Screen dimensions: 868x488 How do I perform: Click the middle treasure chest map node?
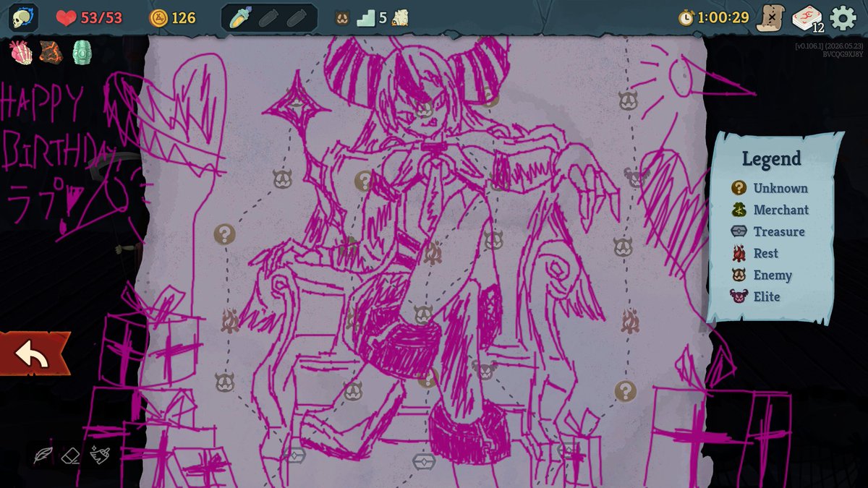[x=423, y=461]
